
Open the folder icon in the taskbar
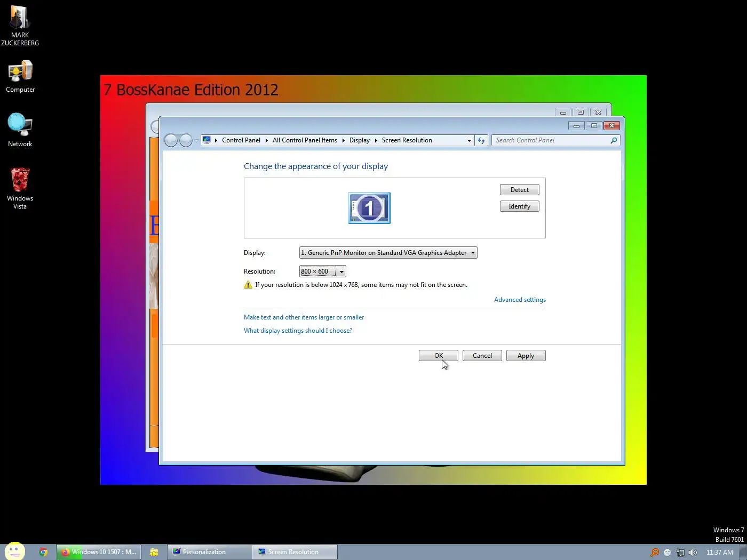click(x=154, y=552)
